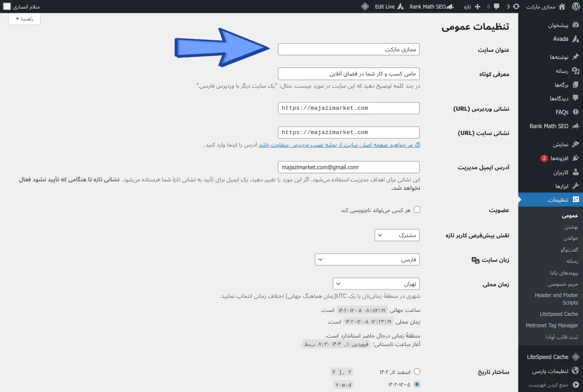The width and height of the screenshot is (583, 392).
Task: Open حریم خصوصی submenu
Action: (x=563, y=284)
